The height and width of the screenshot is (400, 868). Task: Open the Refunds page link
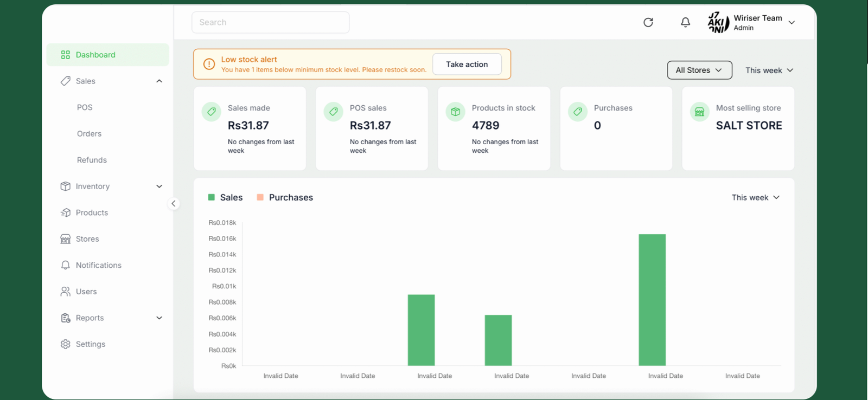click(x=92, y=160)
